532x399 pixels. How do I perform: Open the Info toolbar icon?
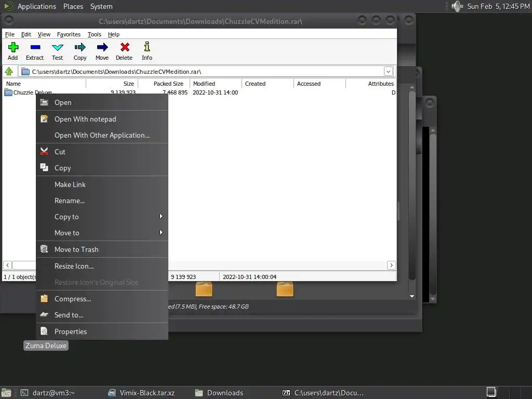tap(147, 47)
